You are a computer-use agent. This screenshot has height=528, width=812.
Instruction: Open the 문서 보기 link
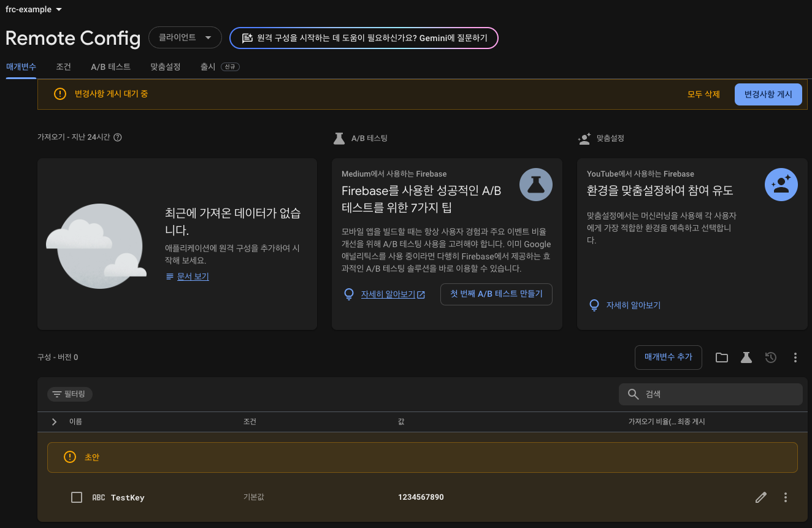193,277
